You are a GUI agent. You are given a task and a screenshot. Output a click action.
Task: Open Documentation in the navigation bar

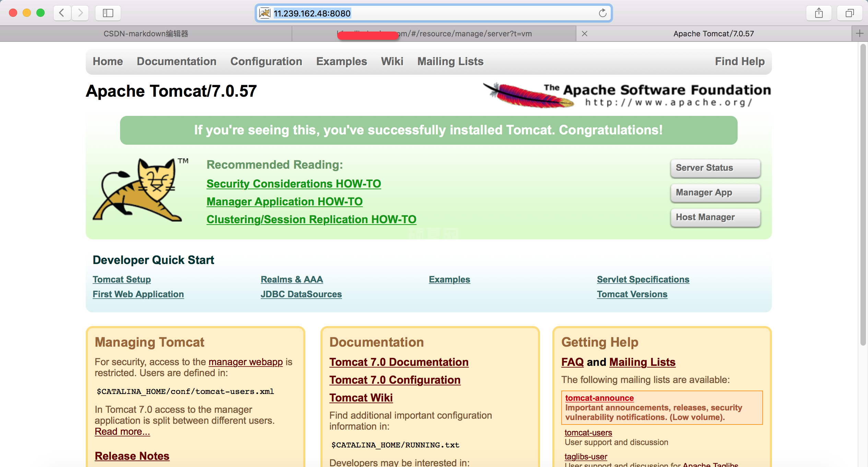(176, 61)
